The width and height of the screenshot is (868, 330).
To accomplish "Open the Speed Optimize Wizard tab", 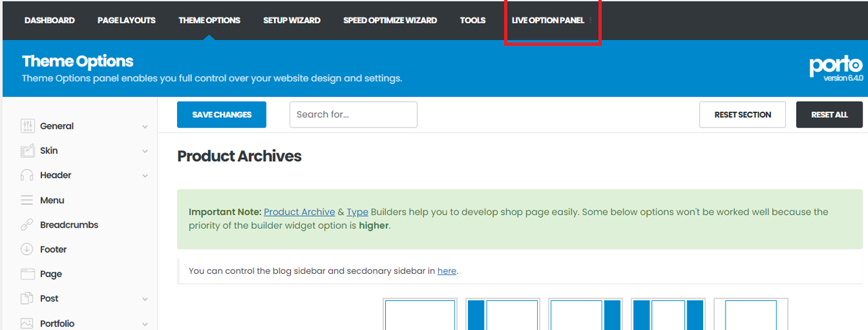I will pyautogui.click(x=390, y=20).
